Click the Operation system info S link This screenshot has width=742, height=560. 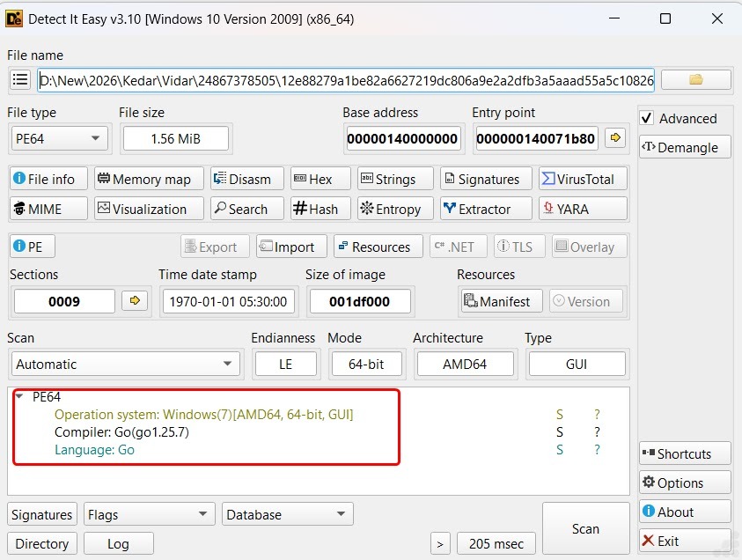[559, 414]
